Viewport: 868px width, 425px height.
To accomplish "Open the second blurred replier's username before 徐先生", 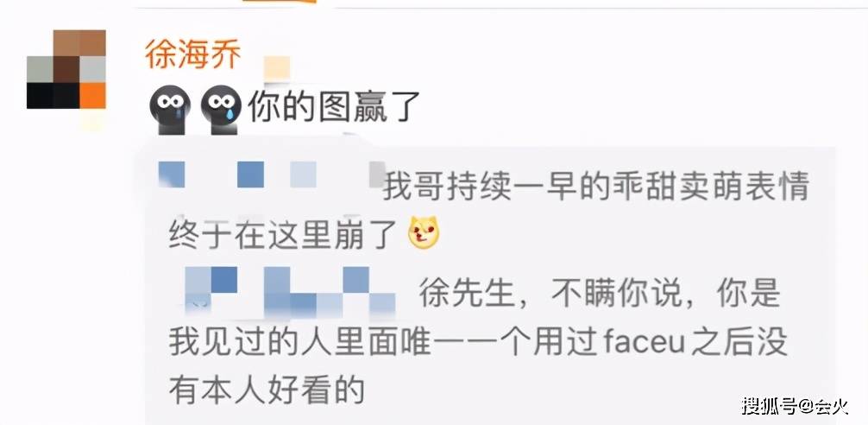I will coord(290,289).
